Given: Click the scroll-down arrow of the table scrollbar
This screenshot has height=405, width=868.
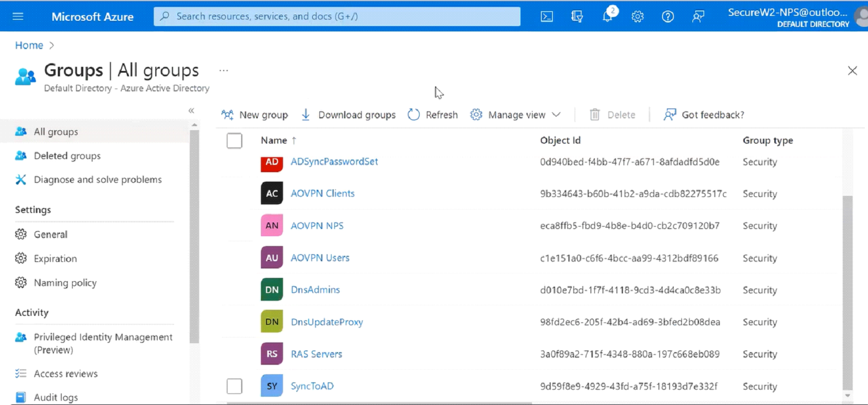Looking at the screenshot, I should click(x=848, y=396).
